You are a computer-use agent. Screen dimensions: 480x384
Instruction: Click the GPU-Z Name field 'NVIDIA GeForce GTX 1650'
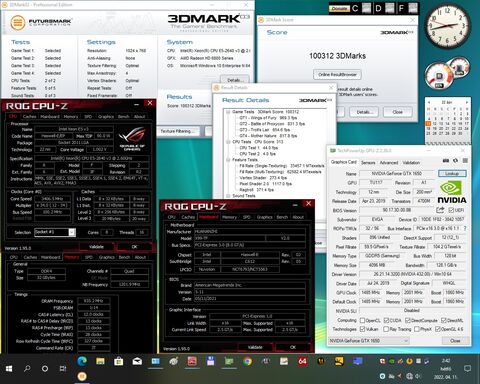point(397,174)
